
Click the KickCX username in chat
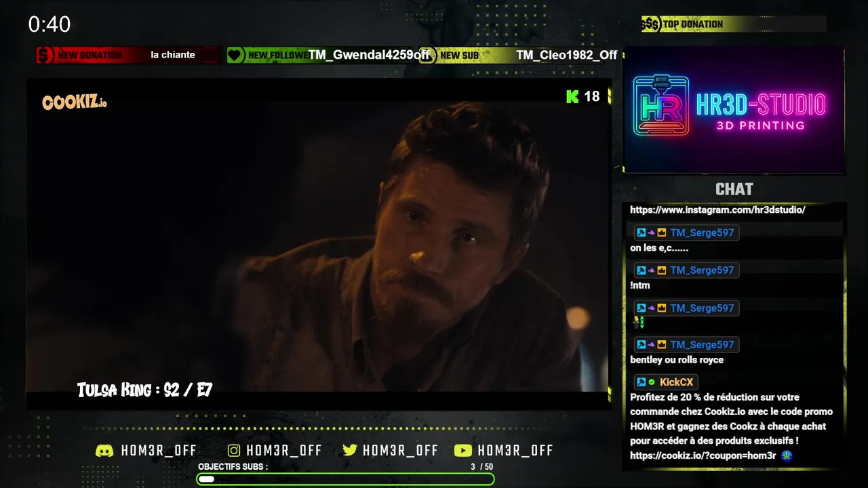click(x=676, y=382)
